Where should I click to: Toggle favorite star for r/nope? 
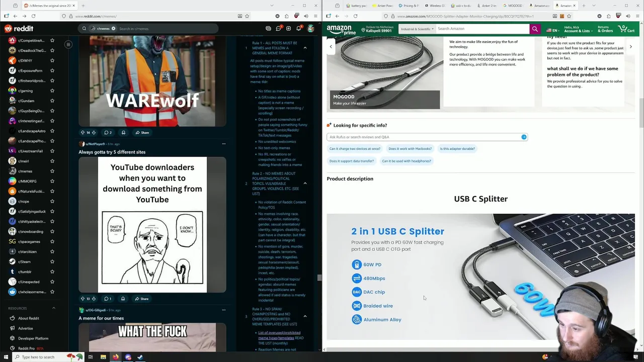point(52,201)
